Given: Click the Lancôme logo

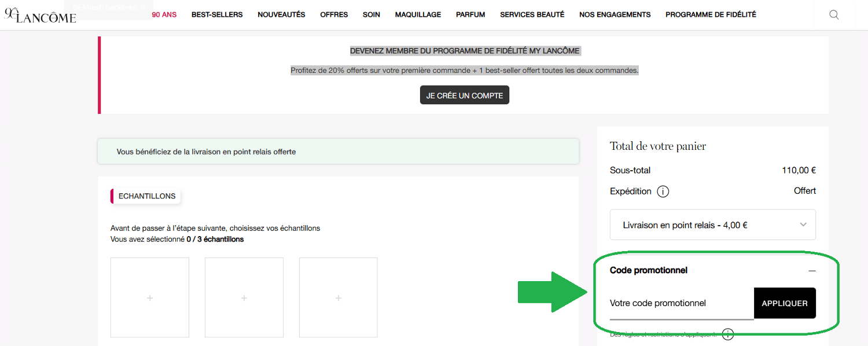Looking at the screenshot, I should (x=41, y=16).
